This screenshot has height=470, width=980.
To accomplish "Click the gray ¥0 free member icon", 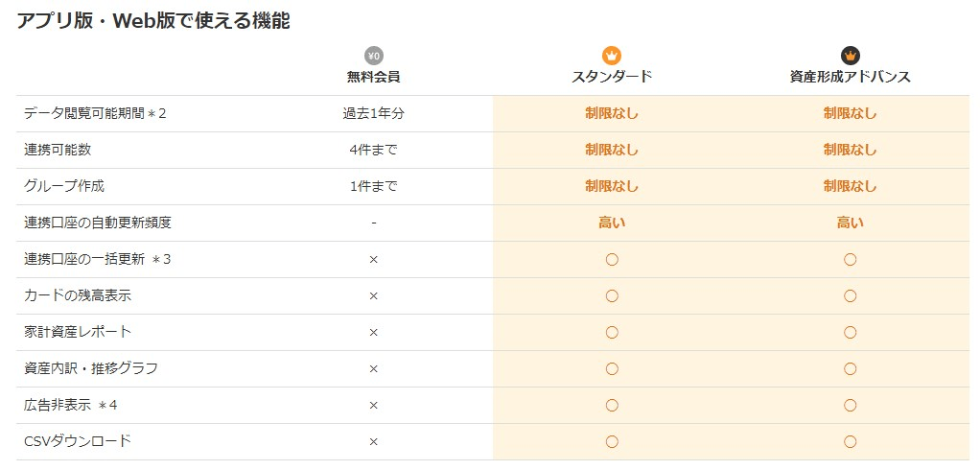I will click(373, 56).
